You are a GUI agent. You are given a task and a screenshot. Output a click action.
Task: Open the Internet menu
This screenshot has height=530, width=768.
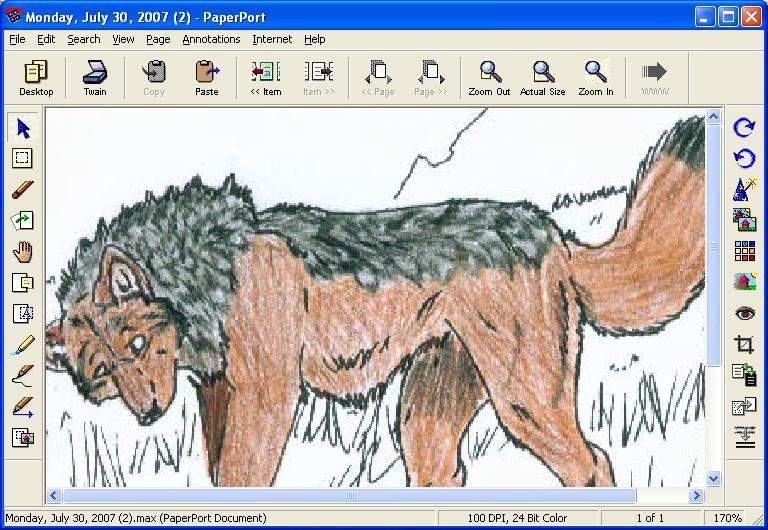tap(272, 39)
